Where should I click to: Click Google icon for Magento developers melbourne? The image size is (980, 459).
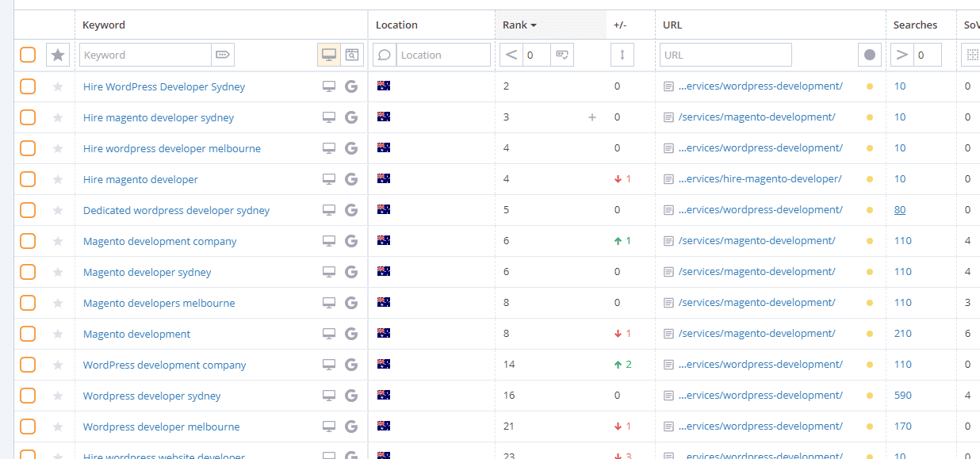(x=351, y=303)
